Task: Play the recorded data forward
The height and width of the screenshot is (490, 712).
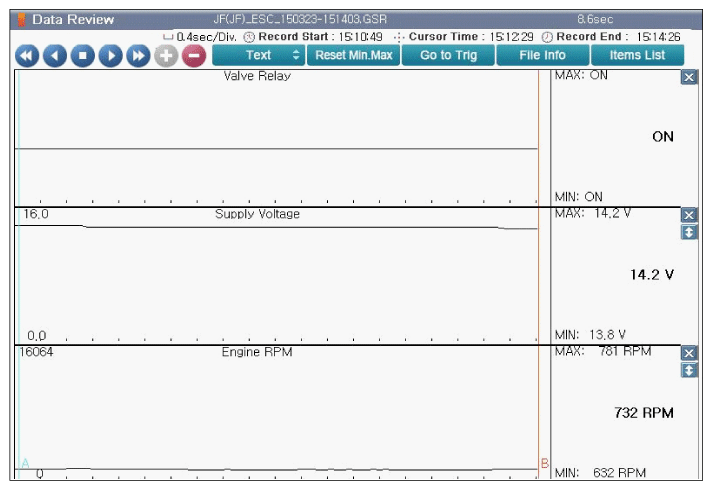Action: [110, 56]
